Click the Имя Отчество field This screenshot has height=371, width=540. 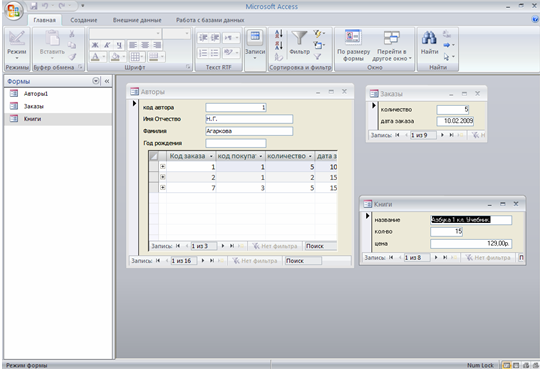point(249,119)
